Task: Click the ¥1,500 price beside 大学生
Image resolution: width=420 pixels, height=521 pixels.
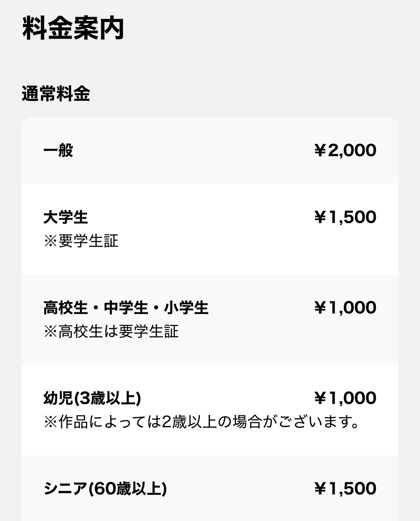Action: tap(345, 217)
